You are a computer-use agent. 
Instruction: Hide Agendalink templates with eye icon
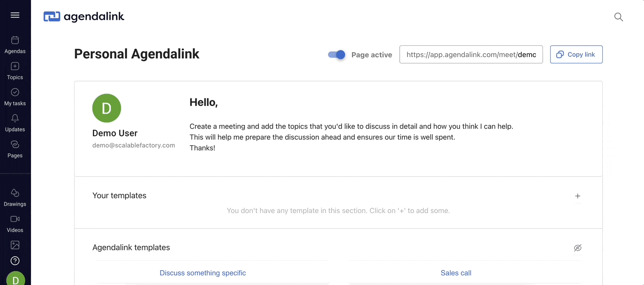[578, 248]
